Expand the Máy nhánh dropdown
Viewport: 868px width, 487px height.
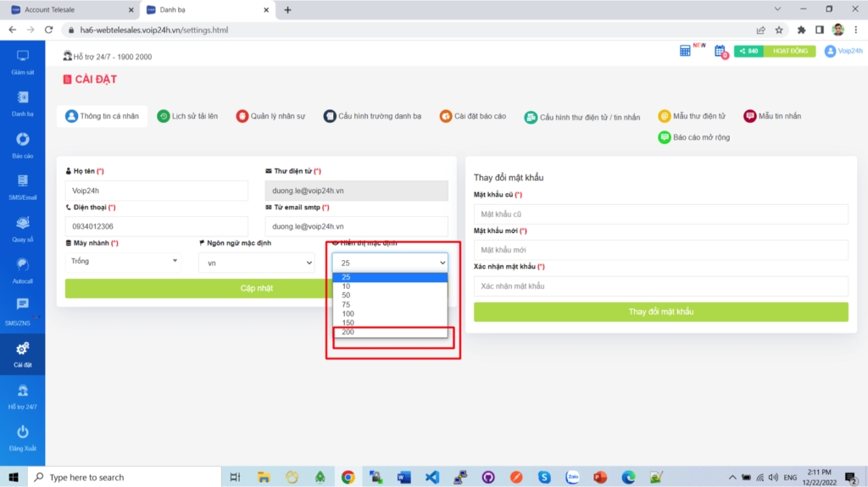click(123, 262)
